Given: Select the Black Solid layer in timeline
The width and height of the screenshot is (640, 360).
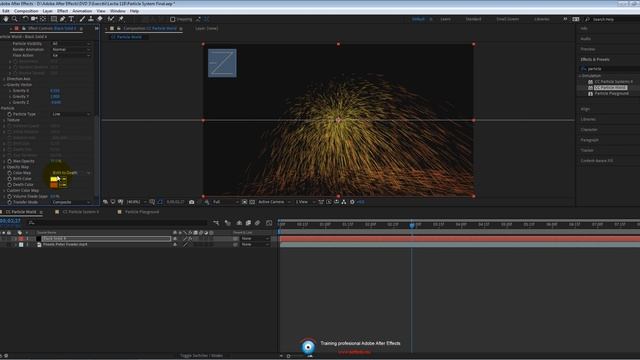Looking at the screenshot, I should tap(106, 238).
